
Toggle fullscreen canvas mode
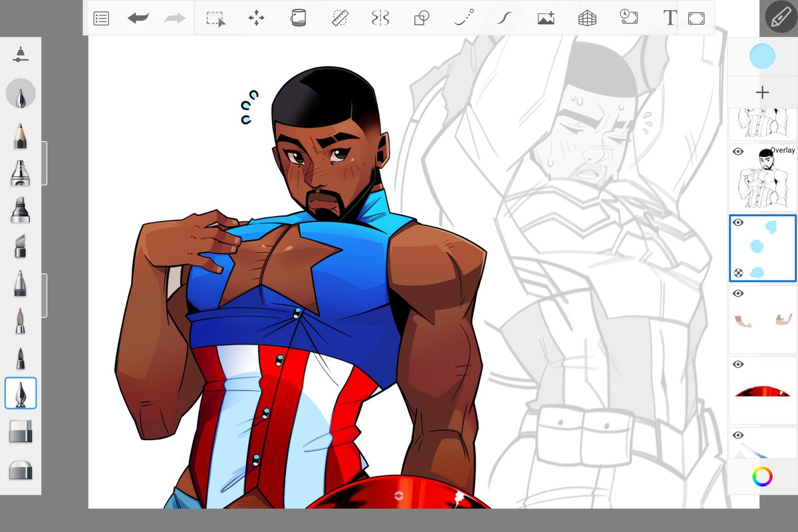point(696,19)
